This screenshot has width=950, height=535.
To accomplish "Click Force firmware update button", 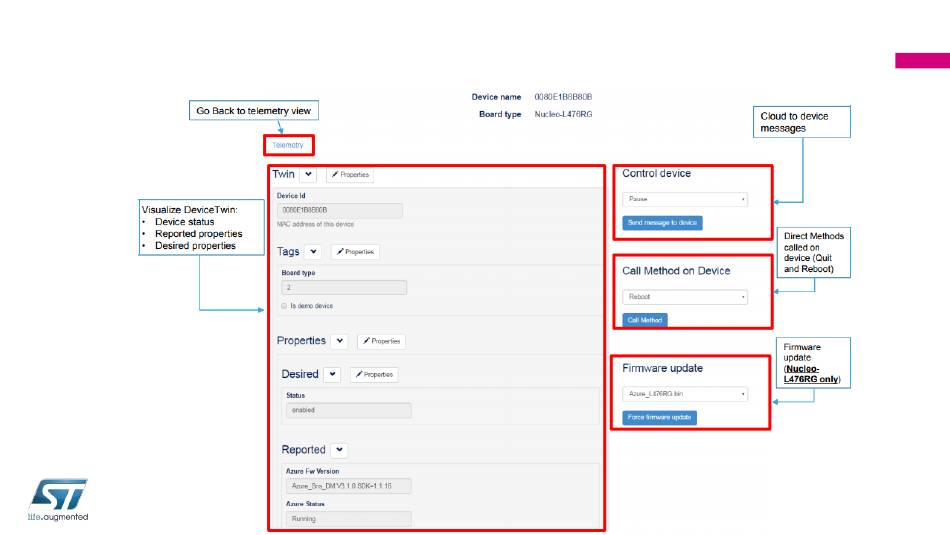I will point(659,417).
